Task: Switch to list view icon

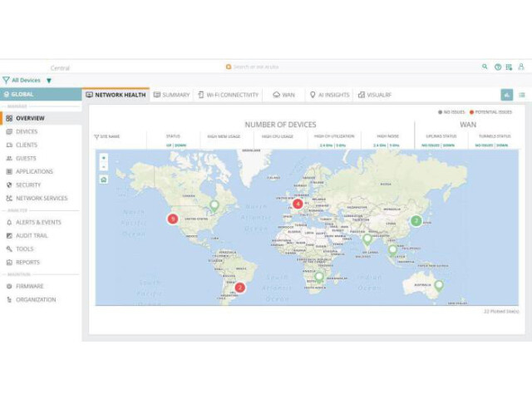Action: (x=522, y=95)
